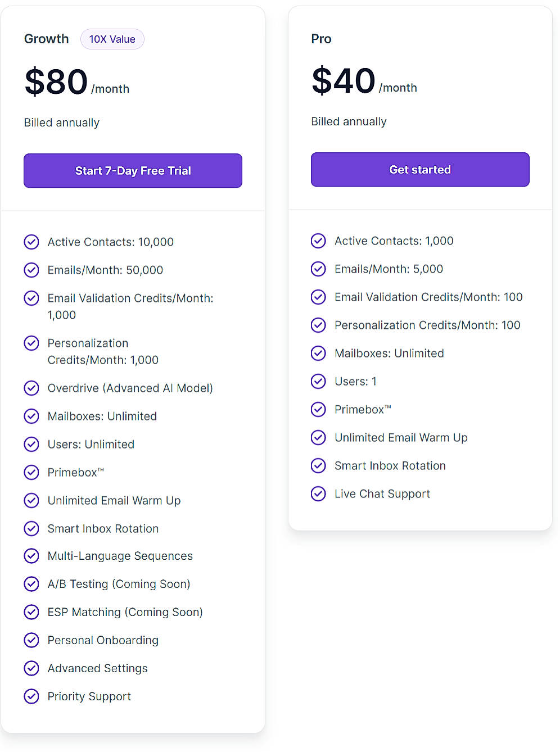Click the Pro plan heading

coord(321,39)
